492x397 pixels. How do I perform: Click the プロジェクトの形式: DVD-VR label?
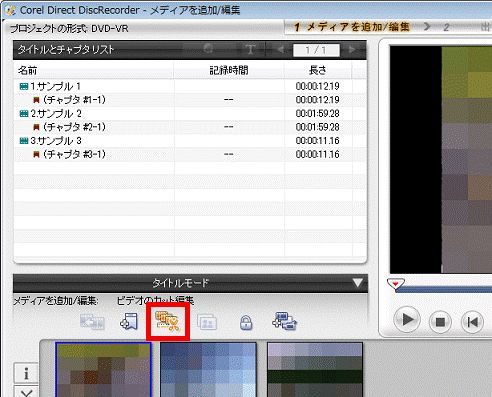pyautogui.click(x=69, y=29)
